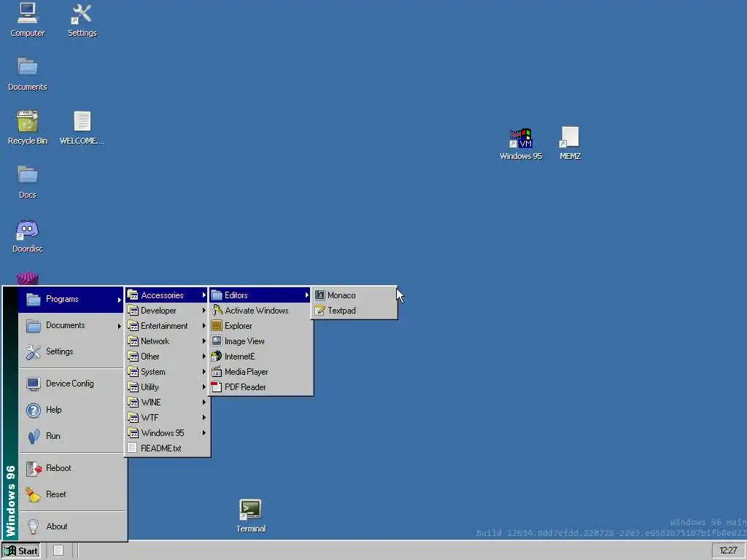This screenshot has height=560, width=747.
Task: Open README.txt from Programs menu
Action: click(x=167, y=448)
